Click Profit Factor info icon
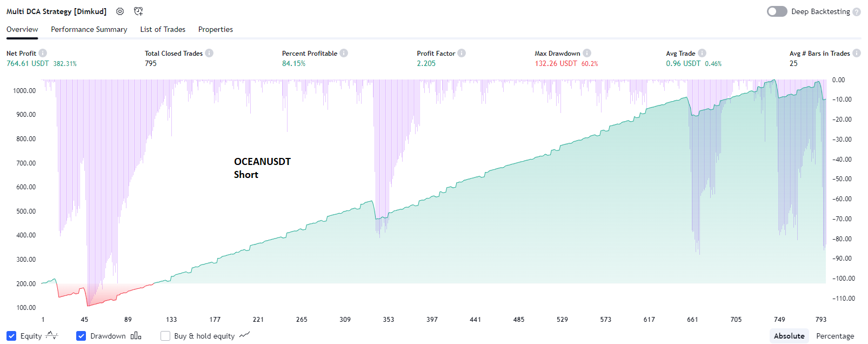Screen dimensions: 868x344 pos(462,53)
